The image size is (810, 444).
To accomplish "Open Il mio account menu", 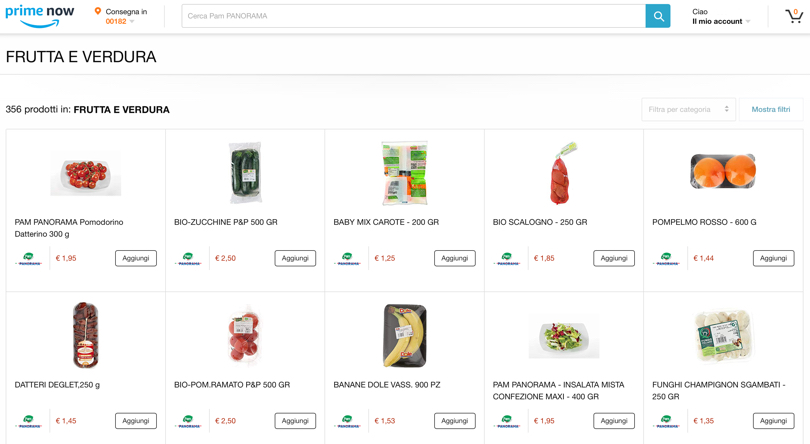I will [x=720, y=21].
